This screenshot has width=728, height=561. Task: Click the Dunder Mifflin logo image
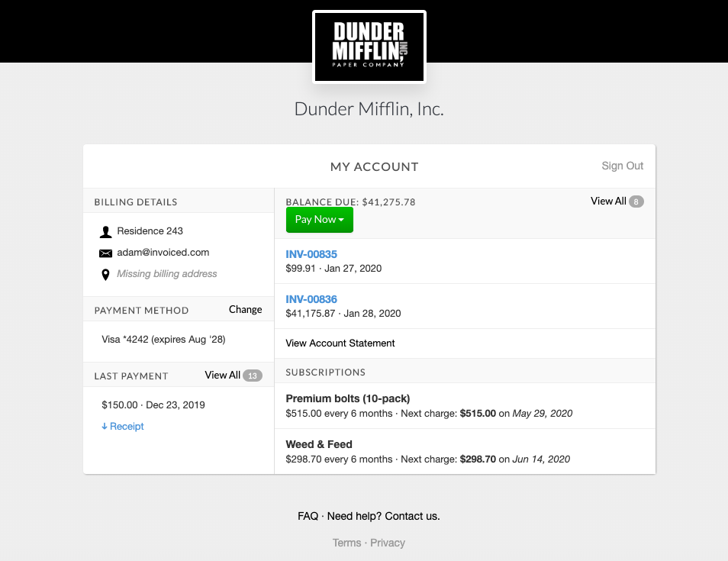point(369,47)
